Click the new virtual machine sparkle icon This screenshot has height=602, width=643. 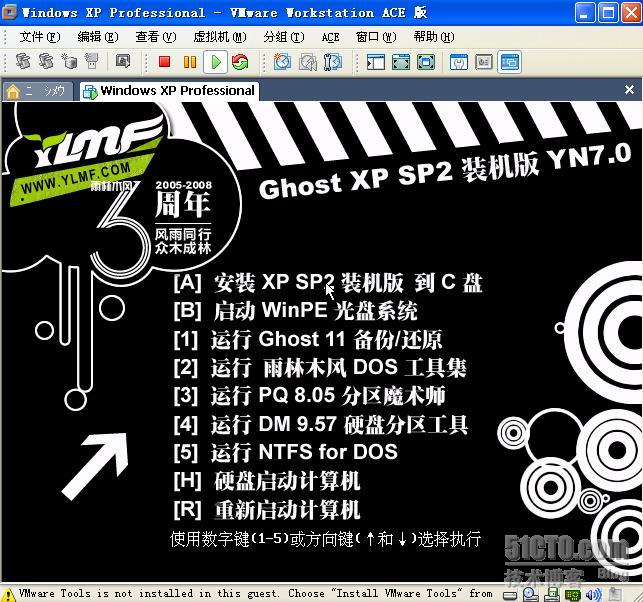pyautogui.click(x=69, y=62)
